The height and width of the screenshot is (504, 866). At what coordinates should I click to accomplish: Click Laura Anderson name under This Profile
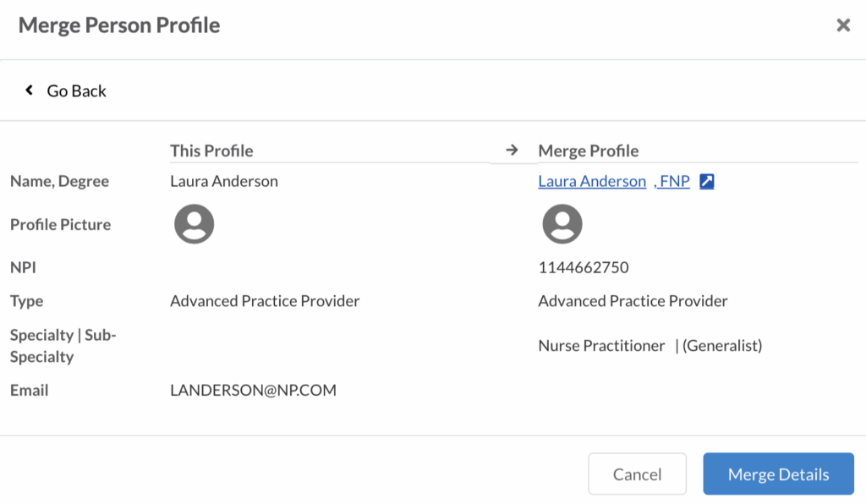point(224,181)
